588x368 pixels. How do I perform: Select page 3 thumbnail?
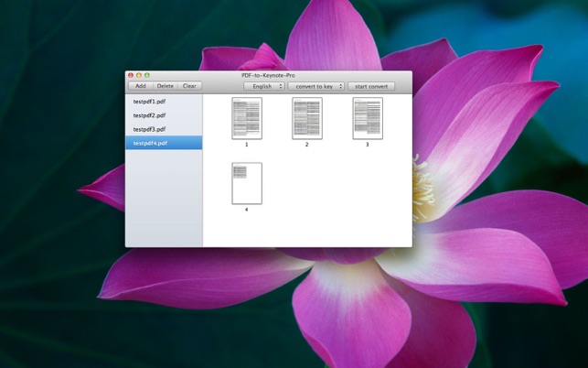point(368,118)
